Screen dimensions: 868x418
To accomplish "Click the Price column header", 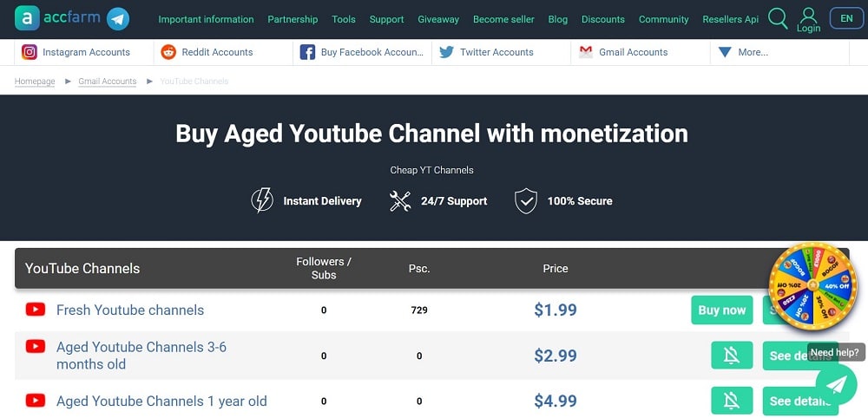I will point(556,269).
